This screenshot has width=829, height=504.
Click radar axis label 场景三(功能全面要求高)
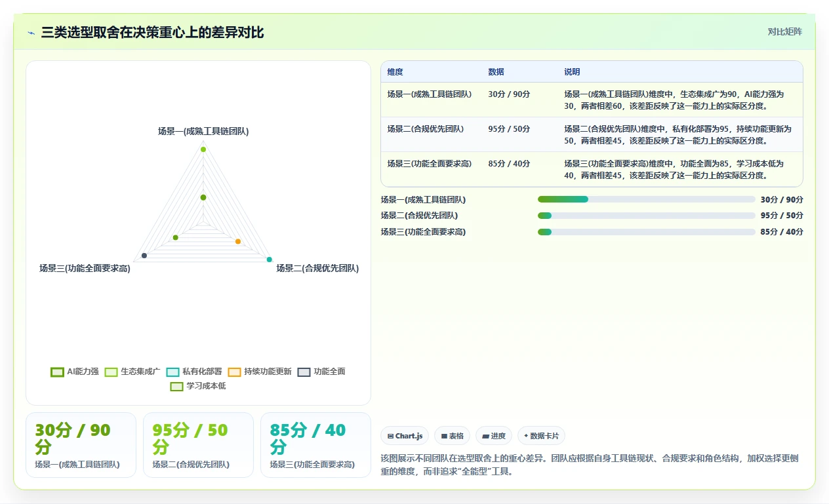point(85,268)
